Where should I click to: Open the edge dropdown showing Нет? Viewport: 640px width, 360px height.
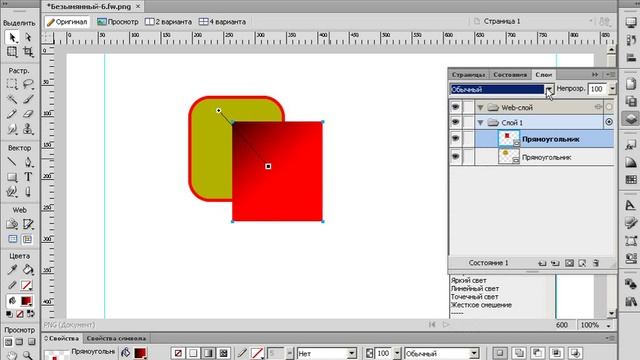click(x=351, y=353)
